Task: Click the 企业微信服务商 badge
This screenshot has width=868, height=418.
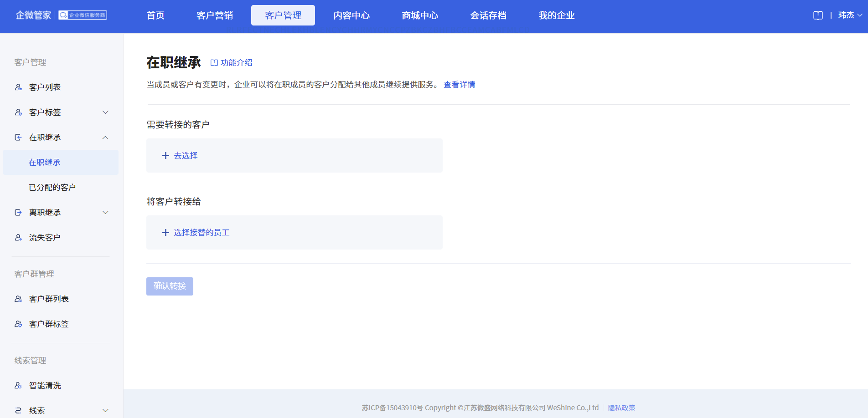Action: pos(83,15)
